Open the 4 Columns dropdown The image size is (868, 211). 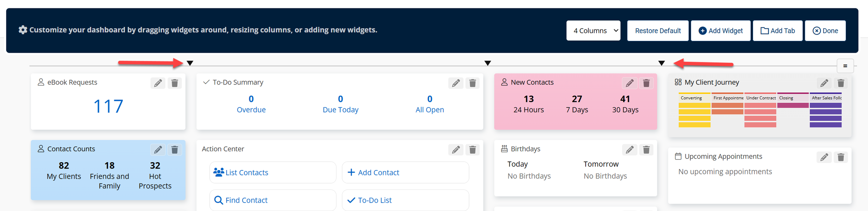click(593, 30)
